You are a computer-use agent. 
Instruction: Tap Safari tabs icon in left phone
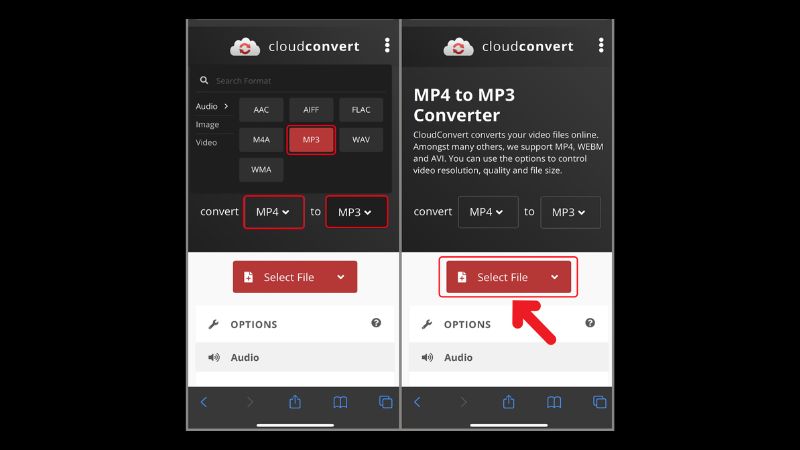[x=386, y=402]
